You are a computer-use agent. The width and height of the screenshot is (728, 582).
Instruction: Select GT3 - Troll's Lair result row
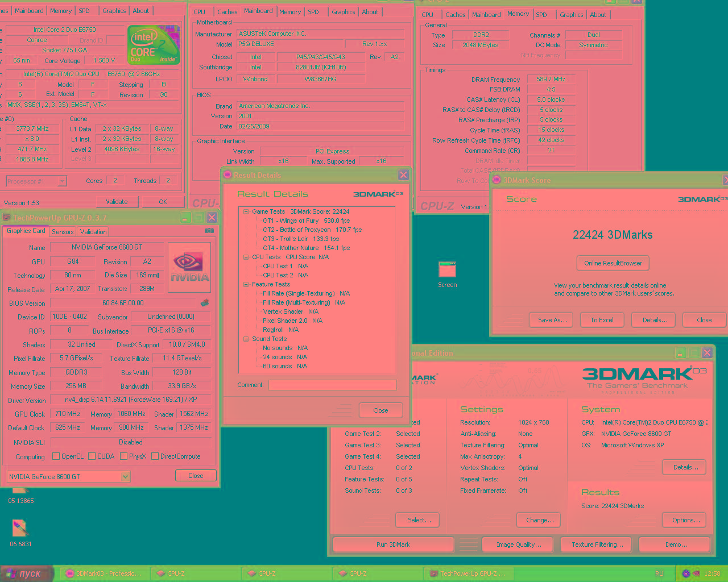click(x=300, y=239)
